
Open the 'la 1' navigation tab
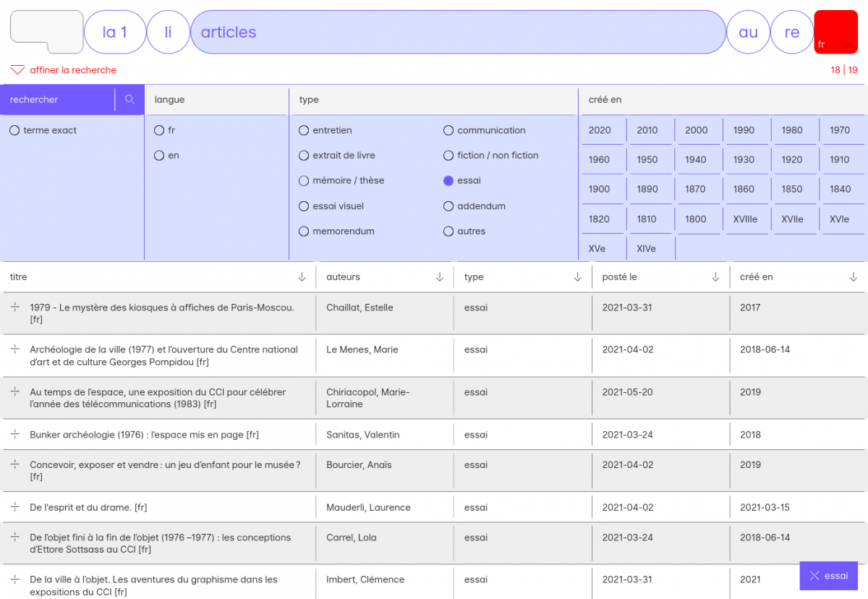click(x=115, y=32)
